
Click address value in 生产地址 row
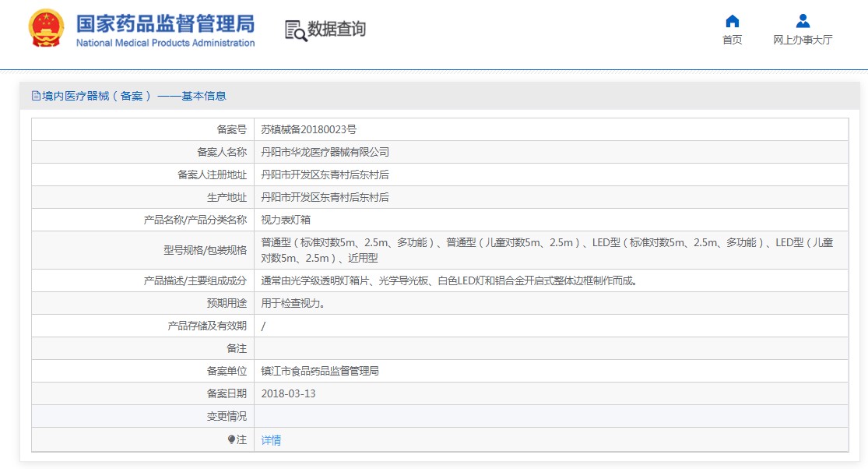(x=325, y=198)
